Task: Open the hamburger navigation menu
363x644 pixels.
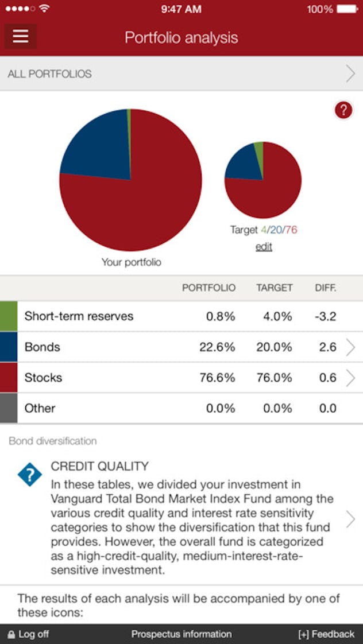Action: coord(20,36)
